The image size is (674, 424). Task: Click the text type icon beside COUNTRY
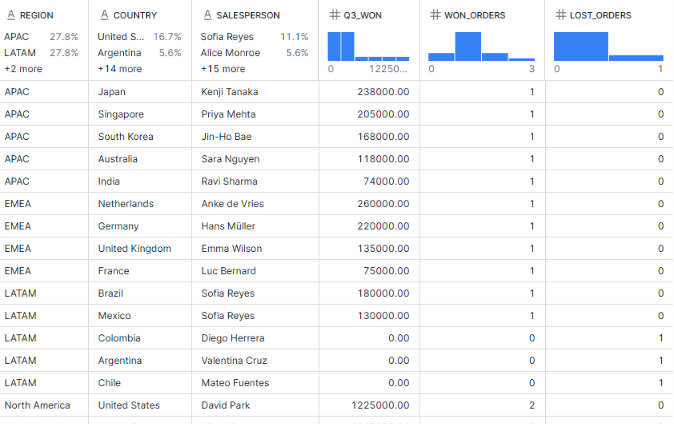tap(104, 15)
